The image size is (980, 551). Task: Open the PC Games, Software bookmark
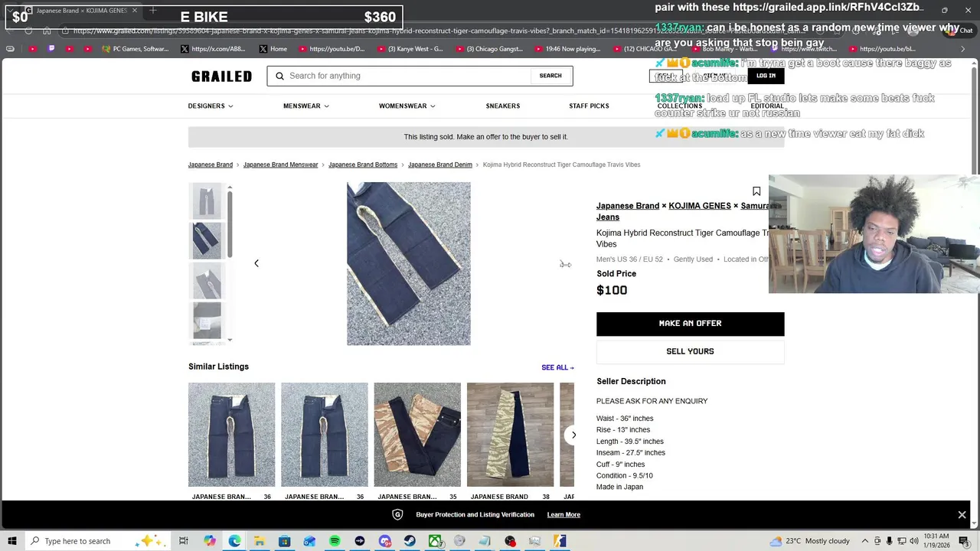pos(135,49)
